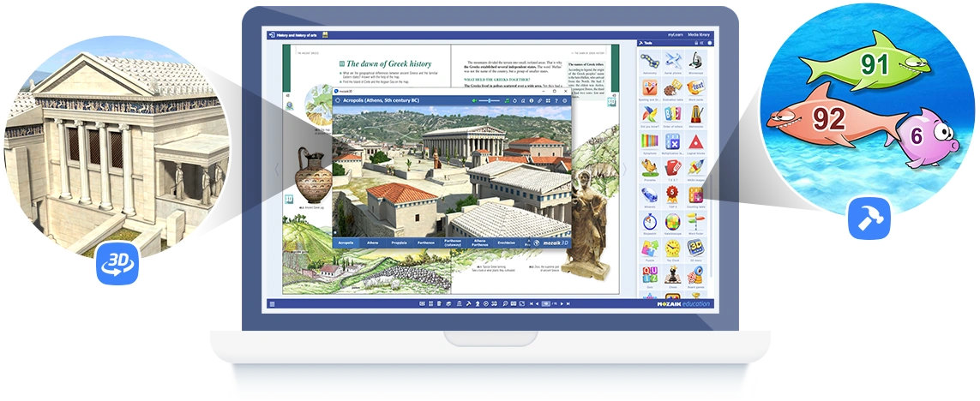The height and width of the screenshot is (401, 980).
Task: Open the Toy Clock tool
Action: point(672,251)
